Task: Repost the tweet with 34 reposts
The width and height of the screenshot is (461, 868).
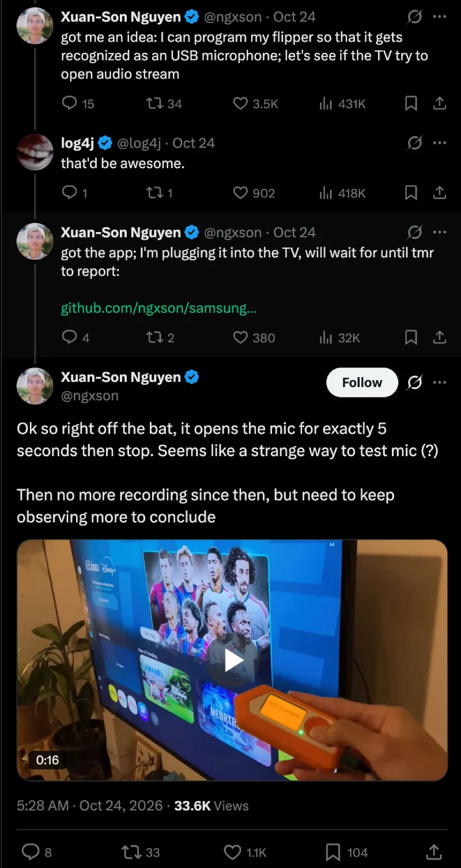Action: [164, 104]
